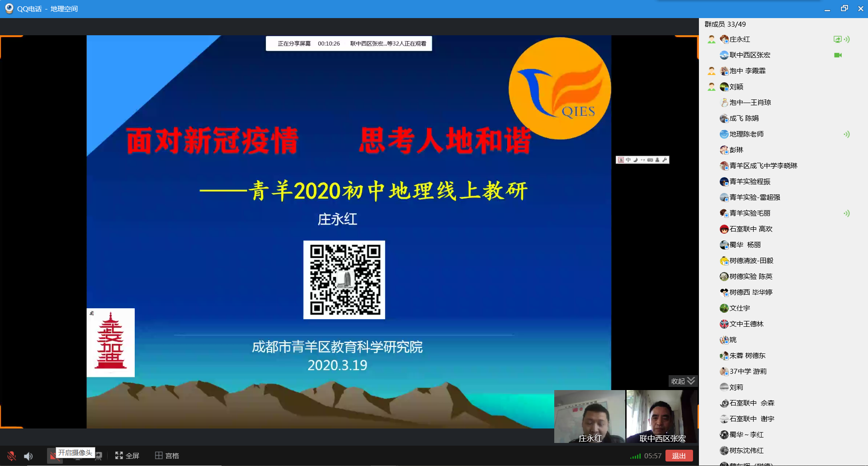Select member 树德实验 陈英 in list
868x466 pixels.
750,277
